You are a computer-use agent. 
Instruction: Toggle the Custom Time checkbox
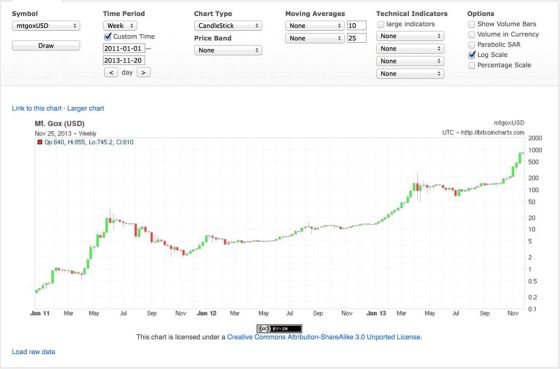click(x=108, y=36)
